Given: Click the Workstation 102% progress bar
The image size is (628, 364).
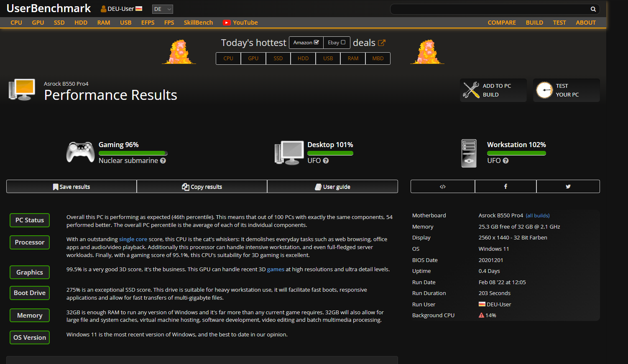Looking at the screenshot, I should (516, 153).
